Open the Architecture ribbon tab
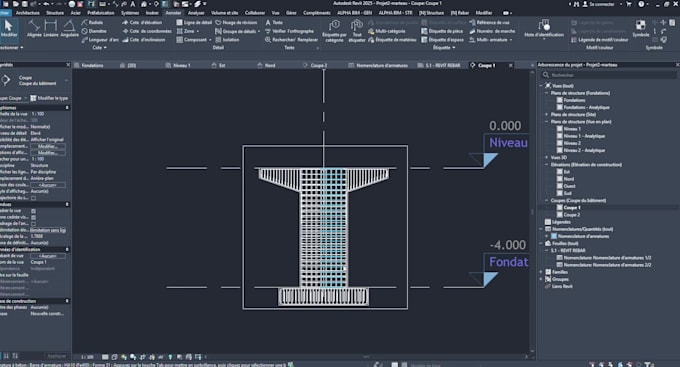 tap(27, 13)
